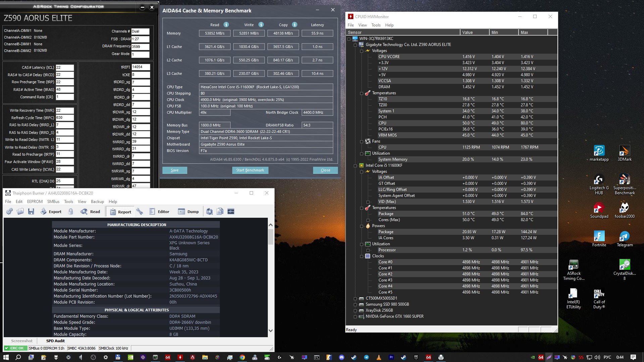
Task: Open settings gear in Thaiphoon Burner toolbar
Action: tap(9, 211)
